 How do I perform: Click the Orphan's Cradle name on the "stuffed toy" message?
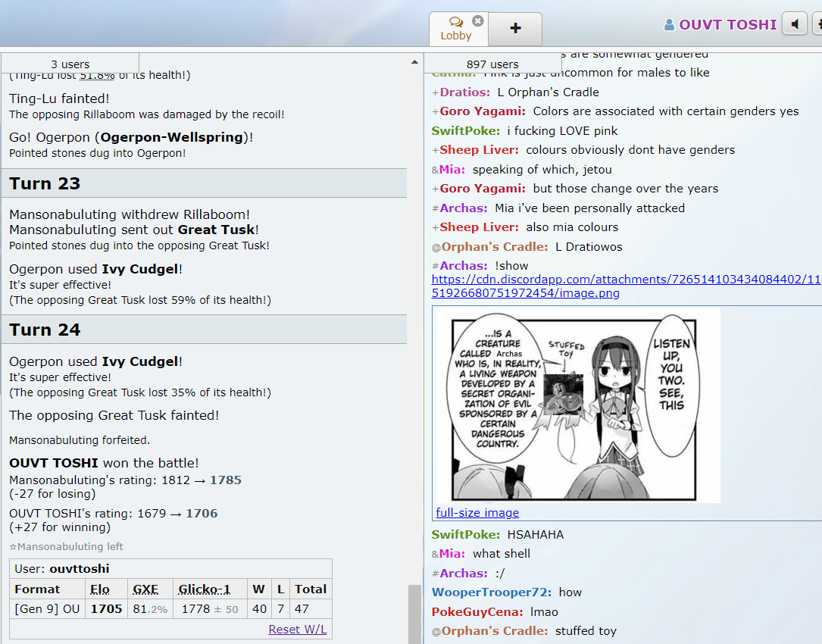495,631
